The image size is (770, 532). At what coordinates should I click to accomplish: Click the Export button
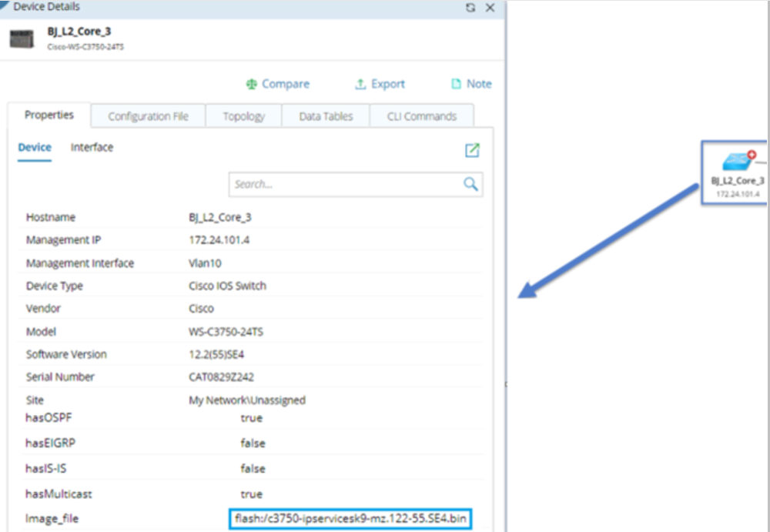(x=380, y=84)
